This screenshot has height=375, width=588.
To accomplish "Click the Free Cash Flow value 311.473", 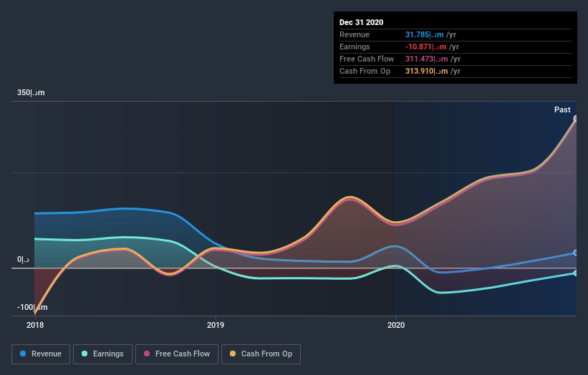I will click(426, 59).
